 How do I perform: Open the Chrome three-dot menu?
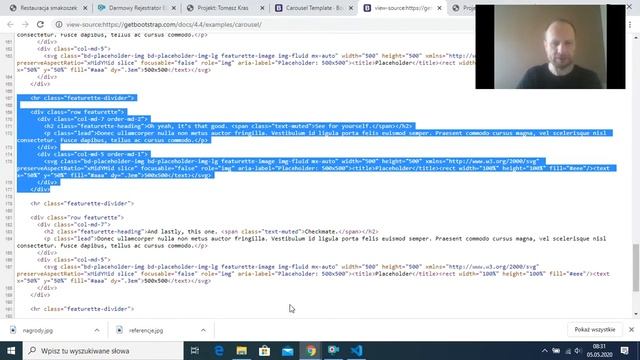click(630, 25)
